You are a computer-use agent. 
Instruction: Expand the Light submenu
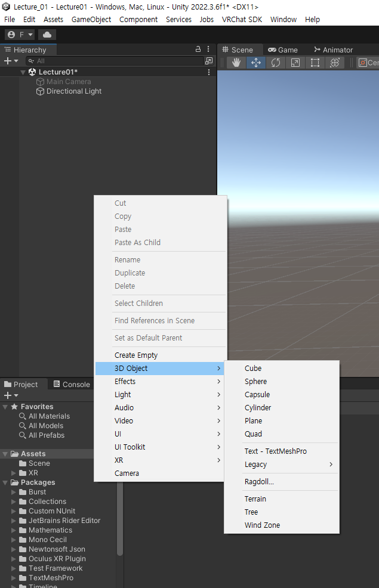(x=160, y=395)
